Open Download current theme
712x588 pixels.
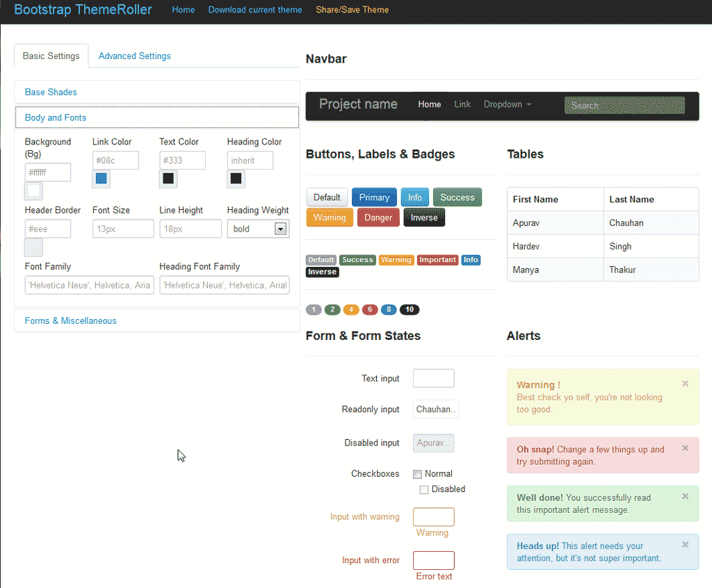255,10
